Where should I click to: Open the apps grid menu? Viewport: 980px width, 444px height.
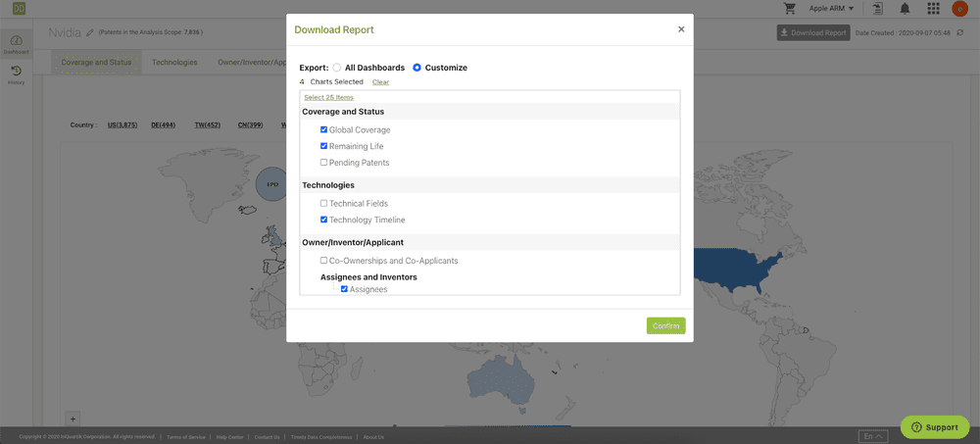tap(933, 8)
